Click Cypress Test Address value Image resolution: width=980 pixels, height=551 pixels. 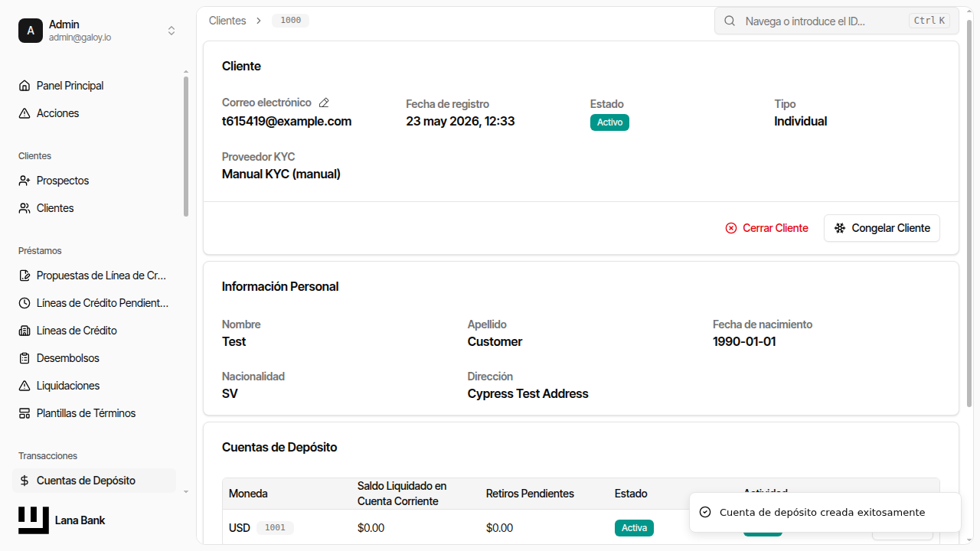tap(528, 393)
